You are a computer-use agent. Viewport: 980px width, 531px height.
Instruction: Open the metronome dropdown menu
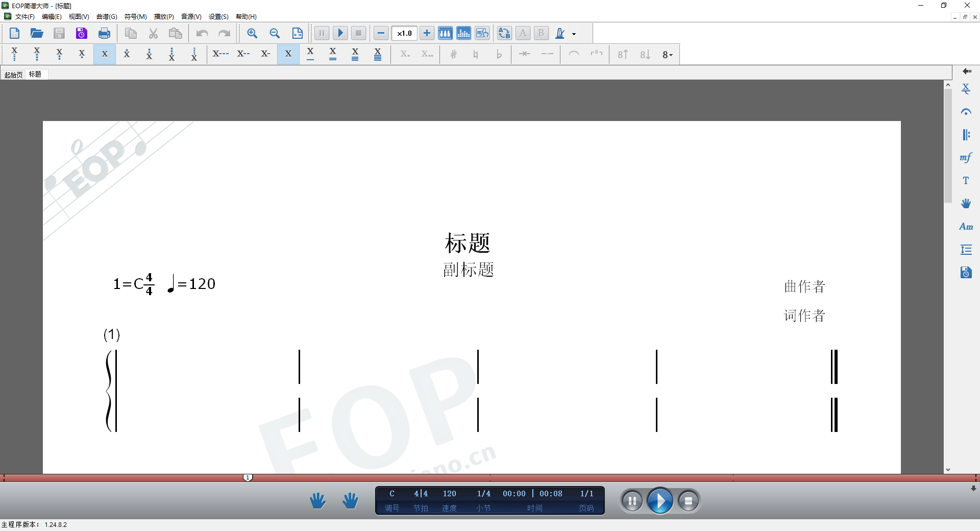click(x=573, y=34)
